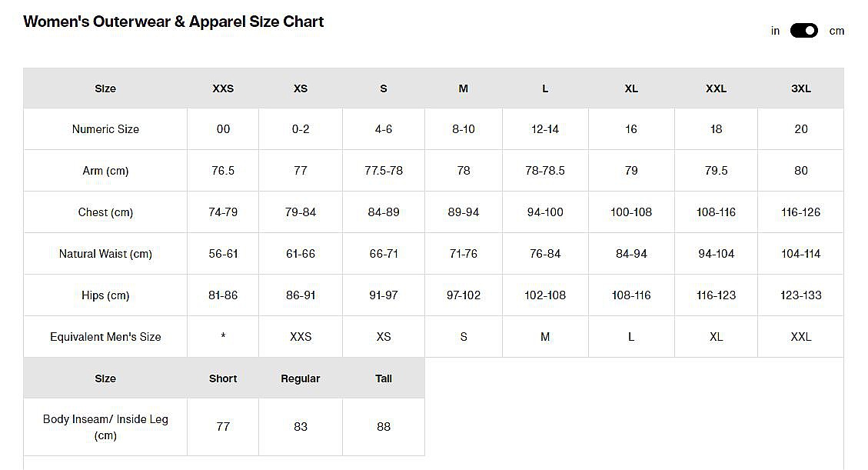Viewport: 868px width, 470px height.
Task: Click the Short inseam column header
Action: coord(223,378)
